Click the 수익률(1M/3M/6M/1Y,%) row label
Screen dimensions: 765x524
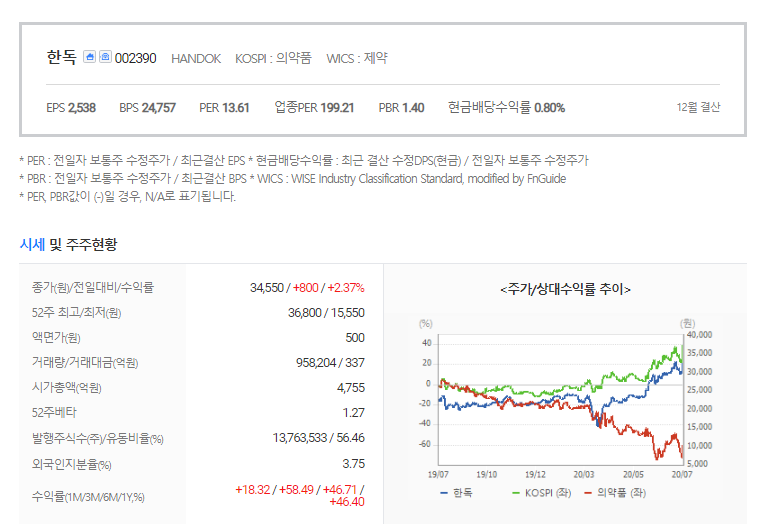(x=88, y=497)
